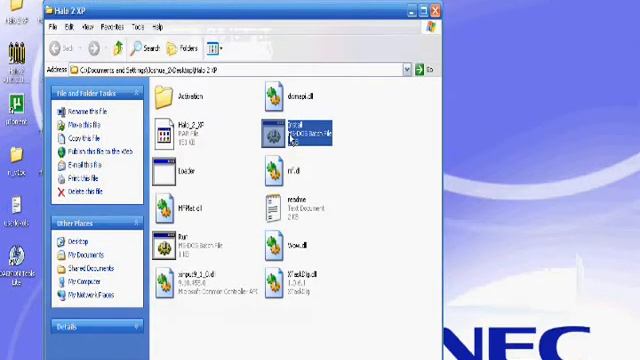The width and height of the screenshot is (640, 360).
Task: Select the readme text document icon
Action: pyautogui.click(x=273, y=208)
